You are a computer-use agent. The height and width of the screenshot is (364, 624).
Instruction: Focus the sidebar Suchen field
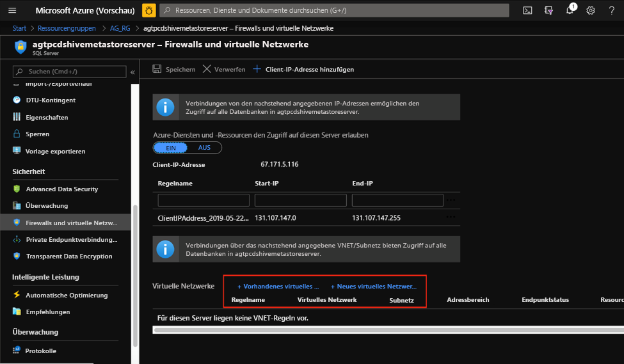(70, 72)
